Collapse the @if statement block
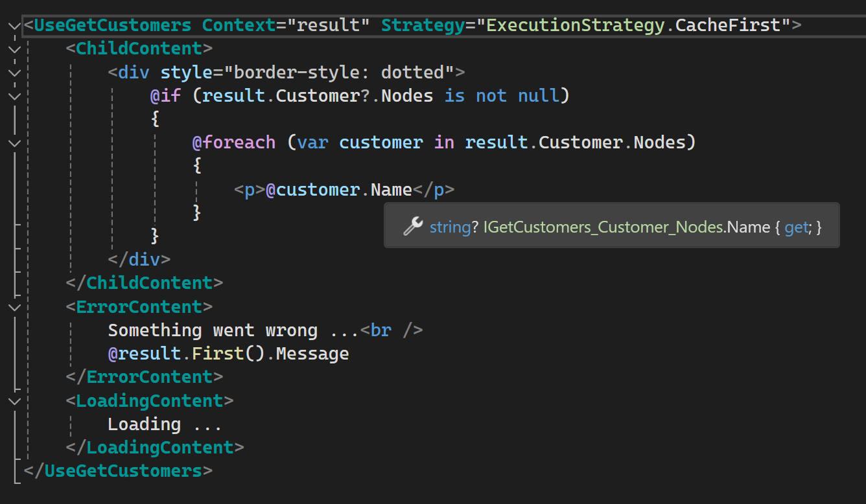Screen dimensions: 866x504 15,97
